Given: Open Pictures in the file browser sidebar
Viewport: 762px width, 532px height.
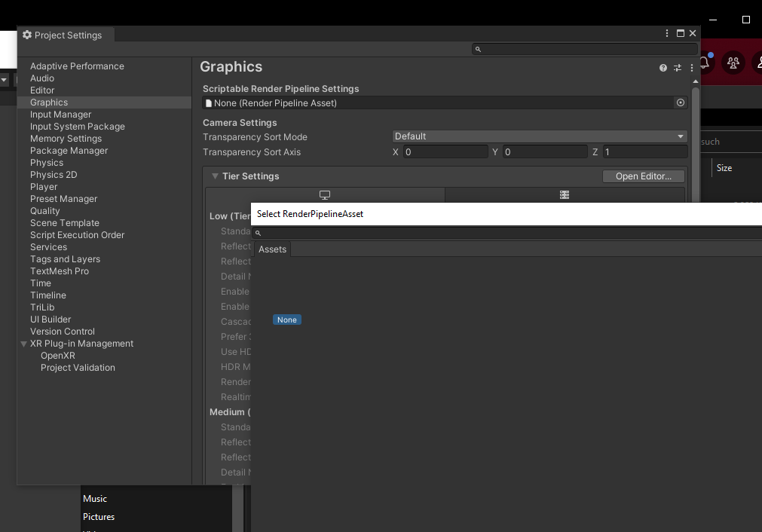Looking at the screenshot, I should point(99,516).
